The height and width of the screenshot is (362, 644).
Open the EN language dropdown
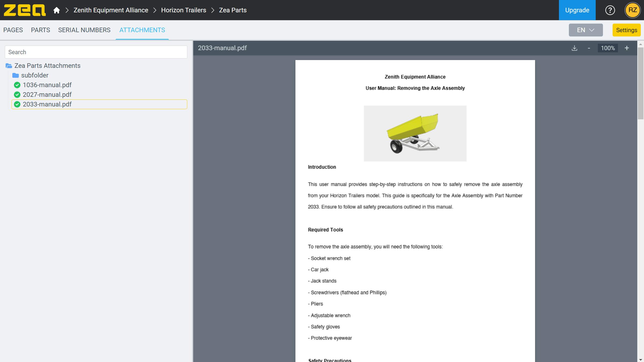pos(586,30)
